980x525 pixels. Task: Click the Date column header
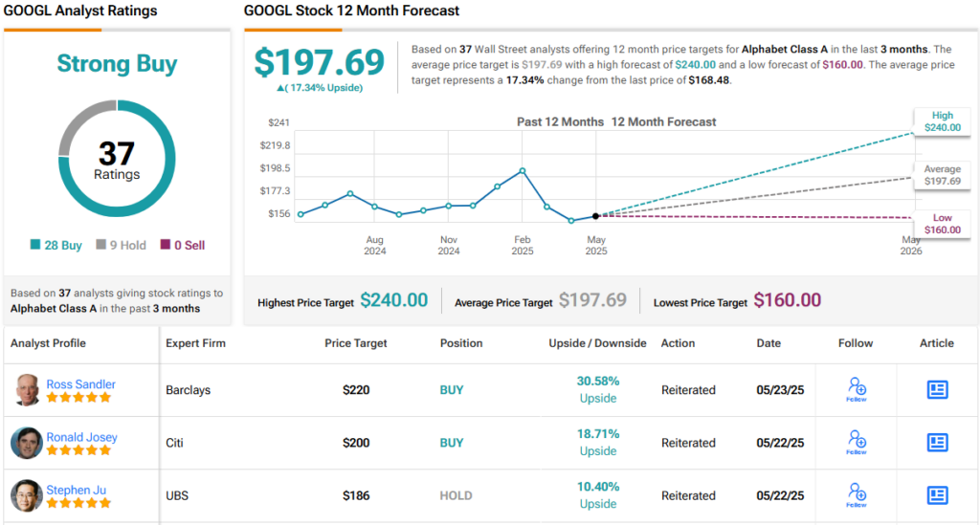click(x=768, y=343)
